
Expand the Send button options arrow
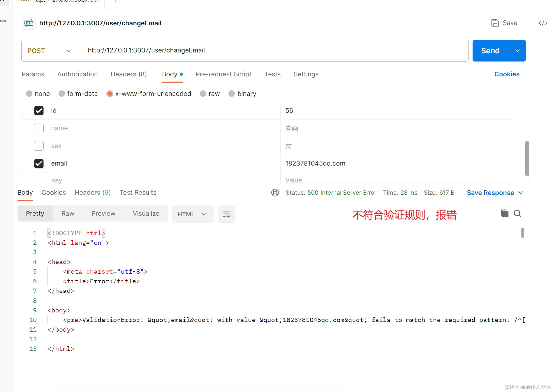pos(517,51)
